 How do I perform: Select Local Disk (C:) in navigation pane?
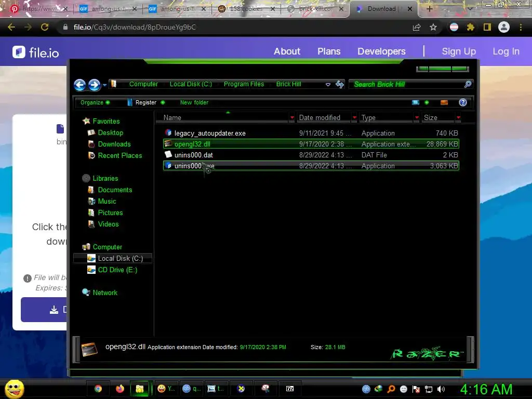point(113,258)
